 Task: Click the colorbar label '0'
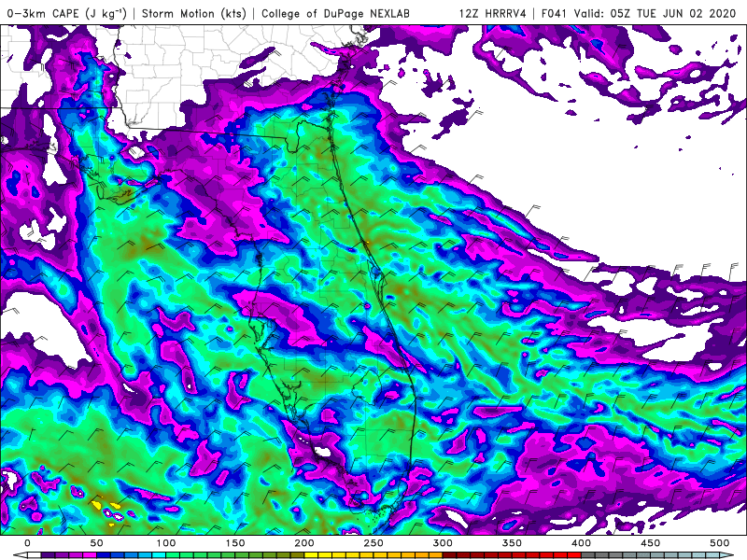[x=27, y=543]
